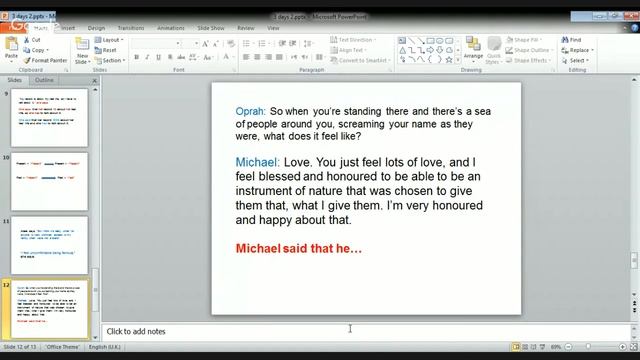The height and width of the screenshot is (360, 640).
Task: Open the Transitions ribbon tab
Action: [131, 28]
